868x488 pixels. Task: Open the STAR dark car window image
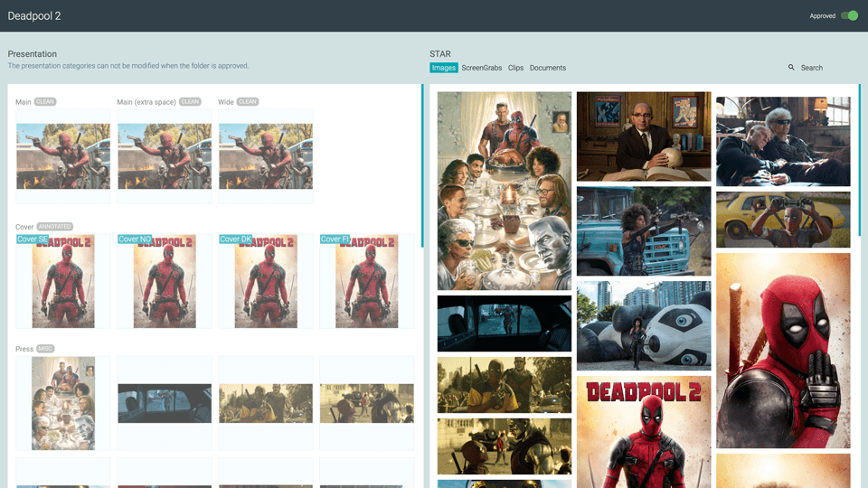505,324
